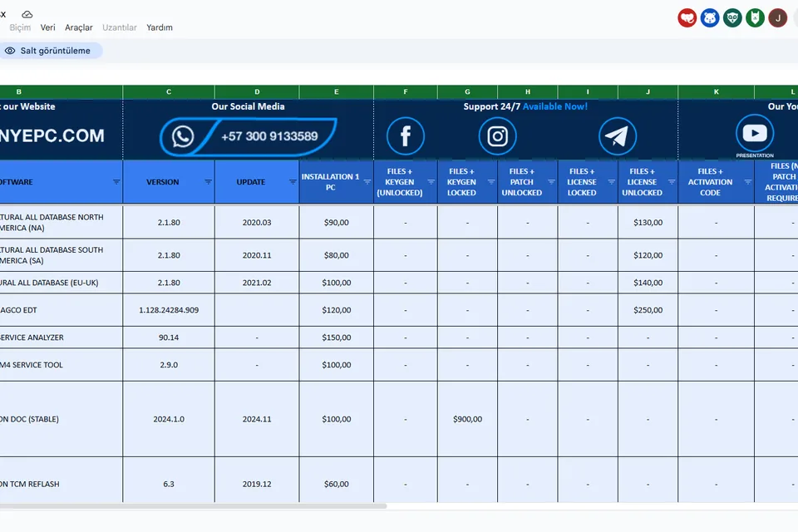Screen dimensions: 798x532
Task: Select column J header
Action: click(x=648, y=92)
